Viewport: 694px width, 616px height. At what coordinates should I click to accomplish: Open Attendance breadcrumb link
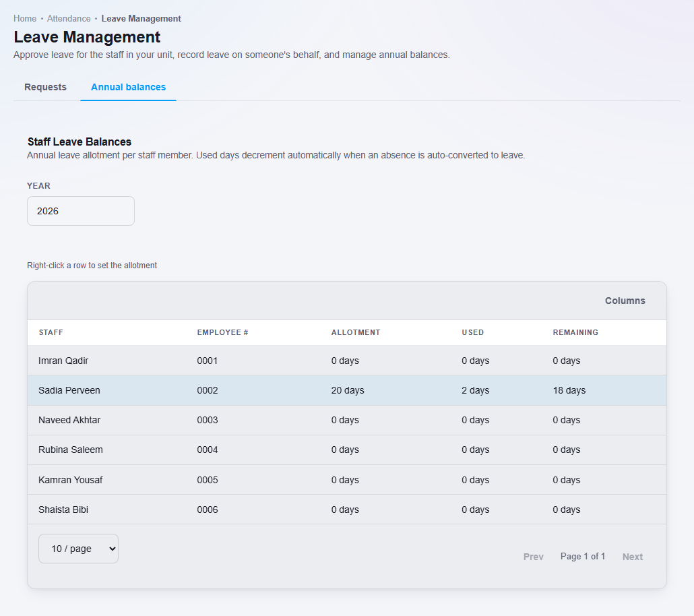pyautogui.click(x=69, y=19)
